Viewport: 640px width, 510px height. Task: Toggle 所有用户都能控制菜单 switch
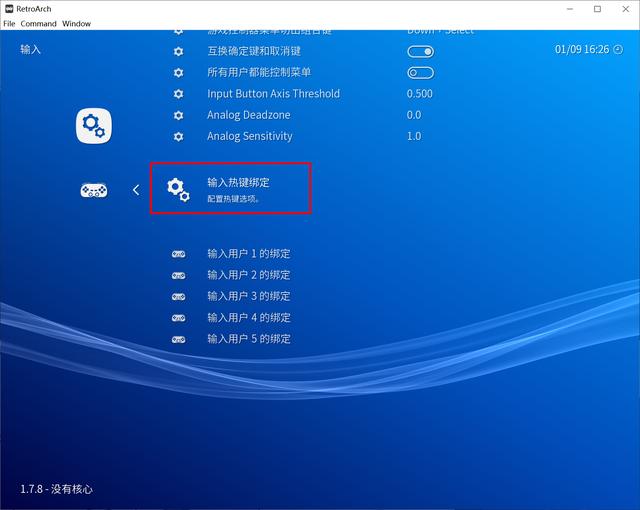point(420,73)
